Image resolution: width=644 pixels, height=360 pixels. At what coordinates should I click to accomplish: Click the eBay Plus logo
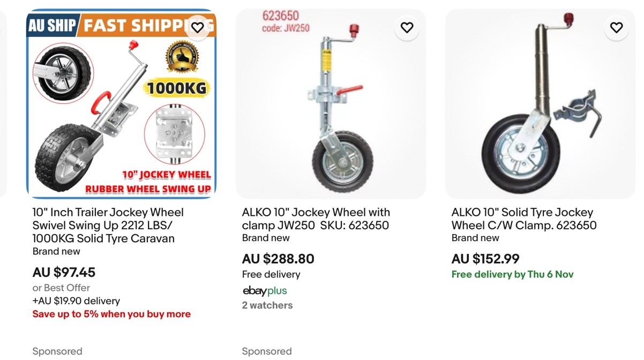pyautogui.click(x=265, y=291)
